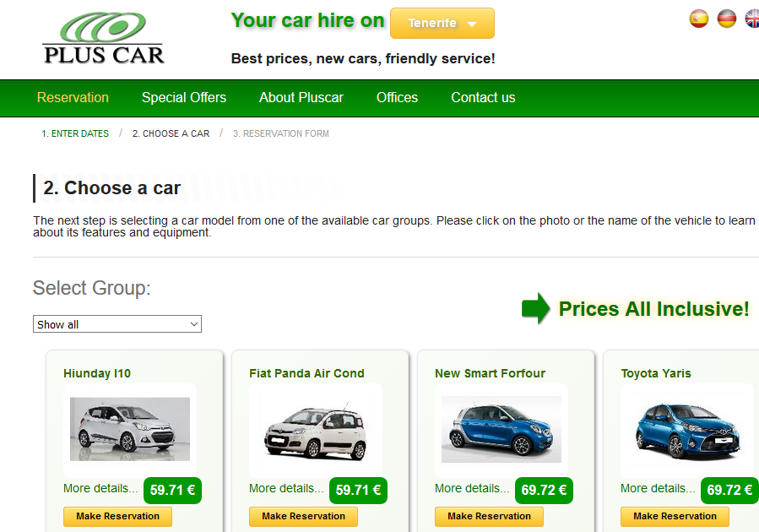Click the Hiunday I10 car photo
The image size is (759, 532).
click(130, 429)
